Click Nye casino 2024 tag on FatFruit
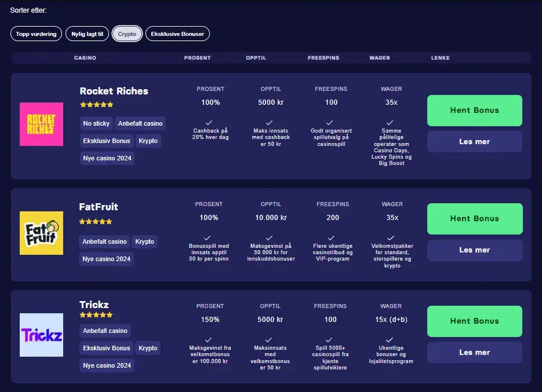 [107, 259]
